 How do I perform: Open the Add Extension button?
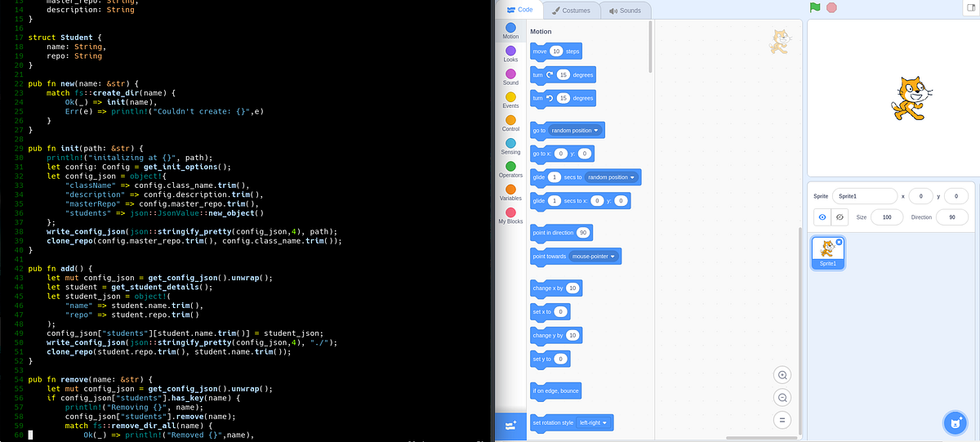(510, 426)
